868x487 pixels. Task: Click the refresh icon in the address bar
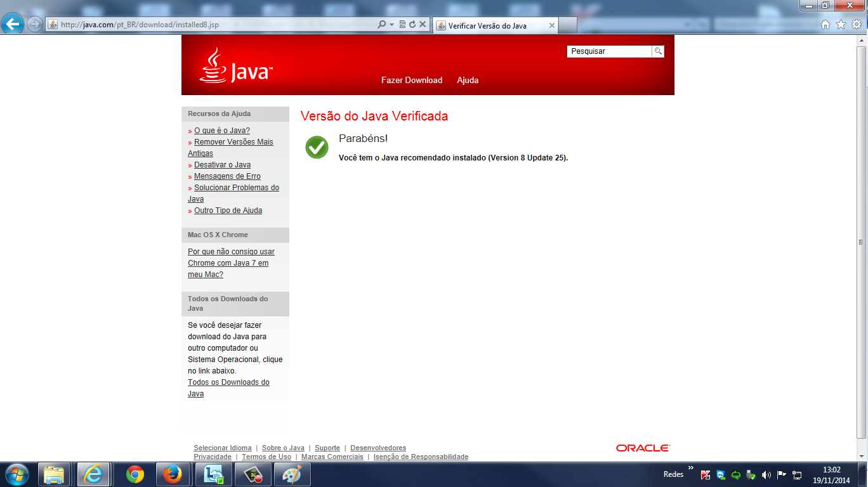[x=412, y=25]
